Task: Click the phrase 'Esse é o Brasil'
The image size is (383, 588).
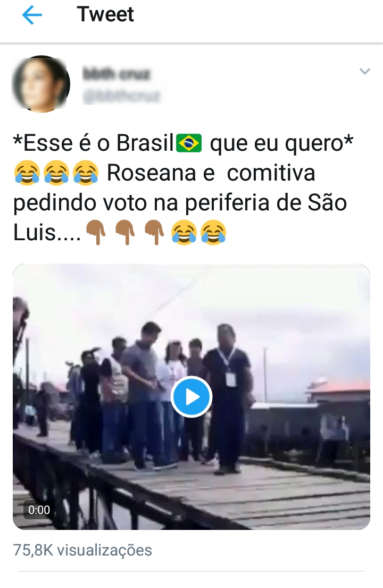Action: coord(96,143)
